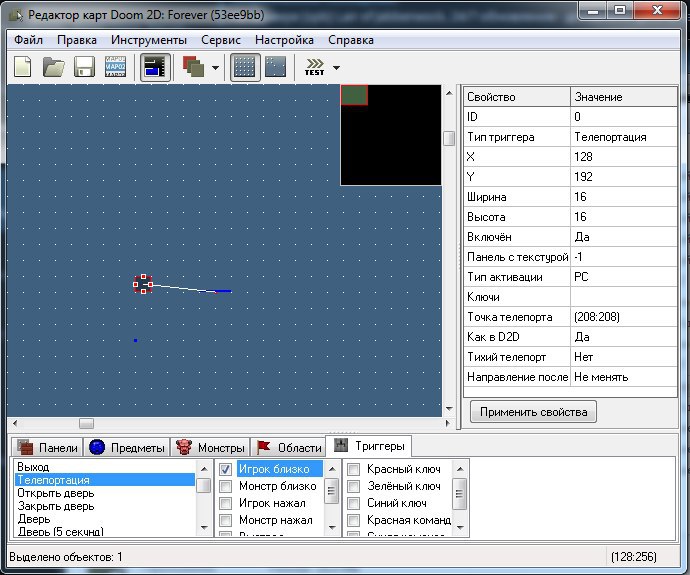Click the activation list scroll down arrow
Viewport: 690px width, 575px height.
click(332, 527)
